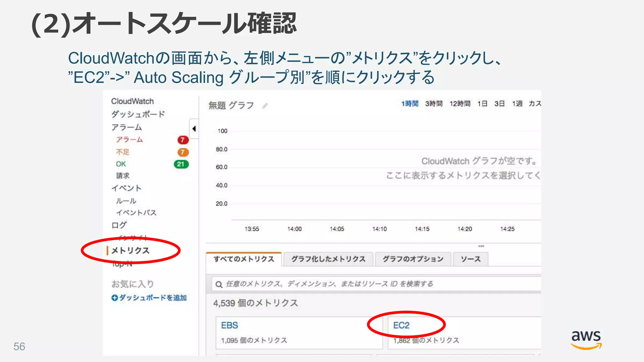
Task: Open ログ in the left menu
Action: 119,225
